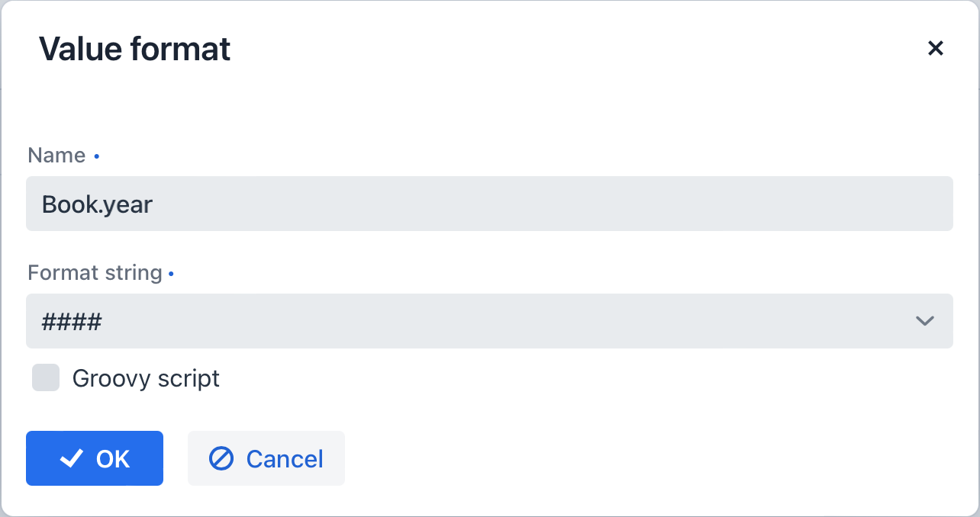
Task: Focus the Name input field
Action: click(489, 204)
